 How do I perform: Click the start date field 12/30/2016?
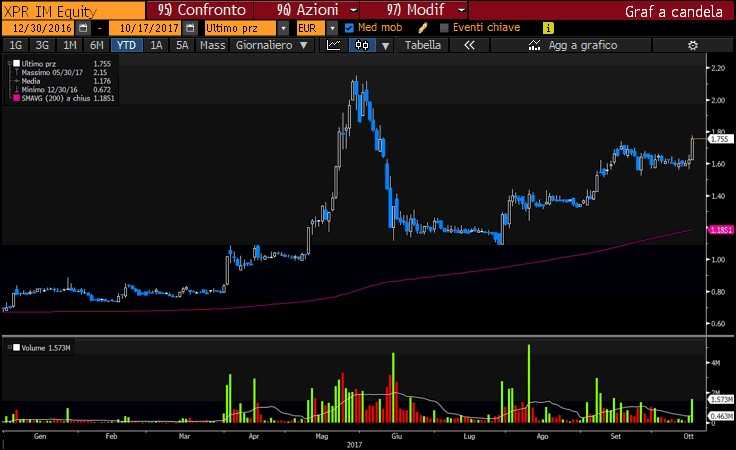39,28
